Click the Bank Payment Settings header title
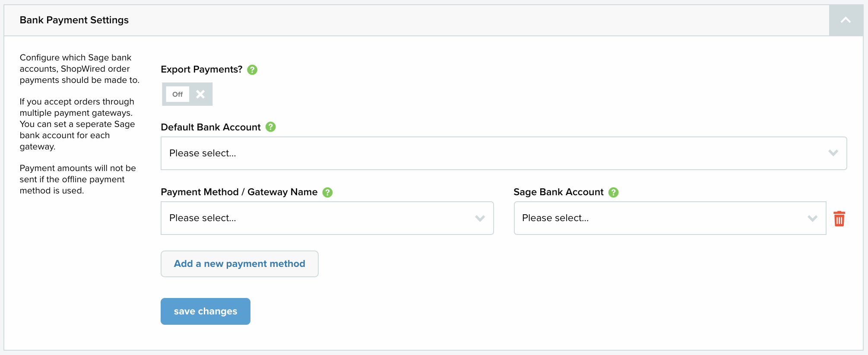 pyautogui.click(x=74, y=20)
